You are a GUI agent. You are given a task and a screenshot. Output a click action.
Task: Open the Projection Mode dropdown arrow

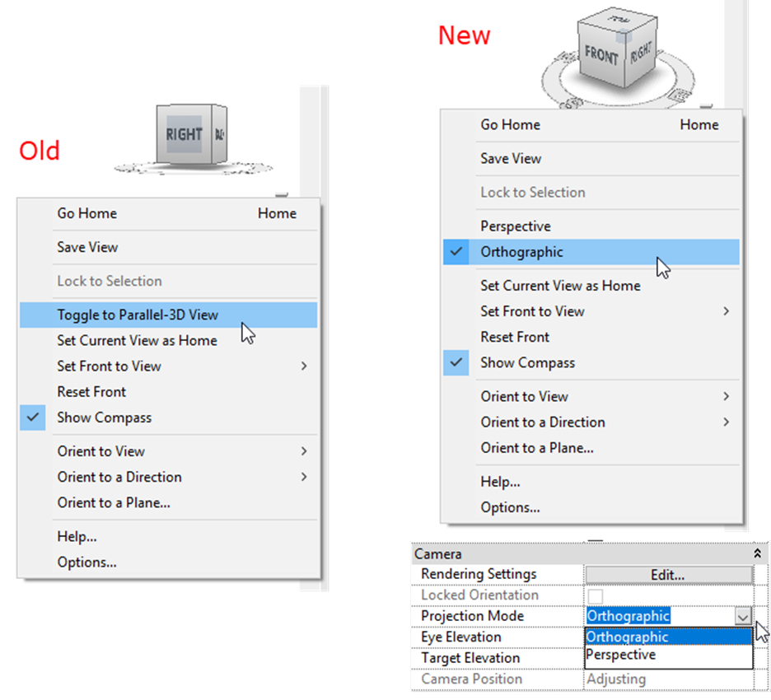(743, 617)
